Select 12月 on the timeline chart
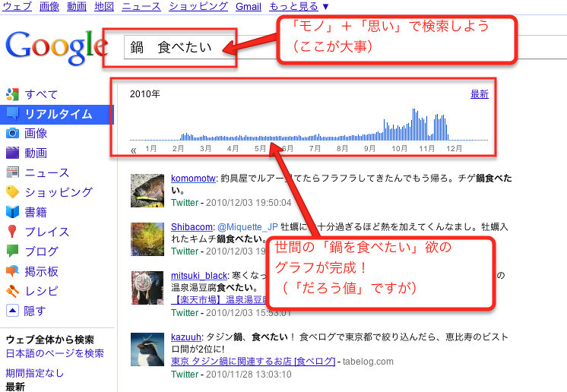Screen dimensions: 567x392 pos(455,148)
